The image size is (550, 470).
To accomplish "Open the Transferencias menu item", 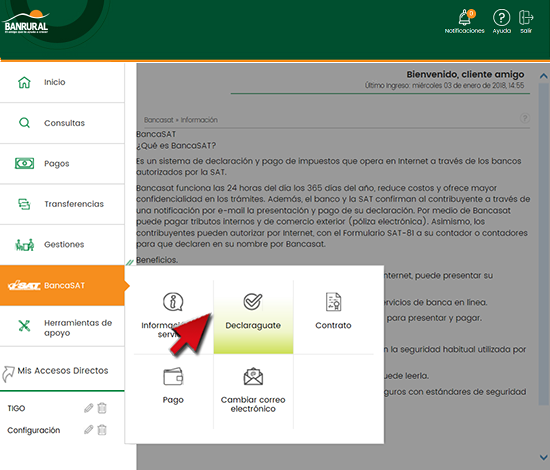I will click(x=62, y=204).
